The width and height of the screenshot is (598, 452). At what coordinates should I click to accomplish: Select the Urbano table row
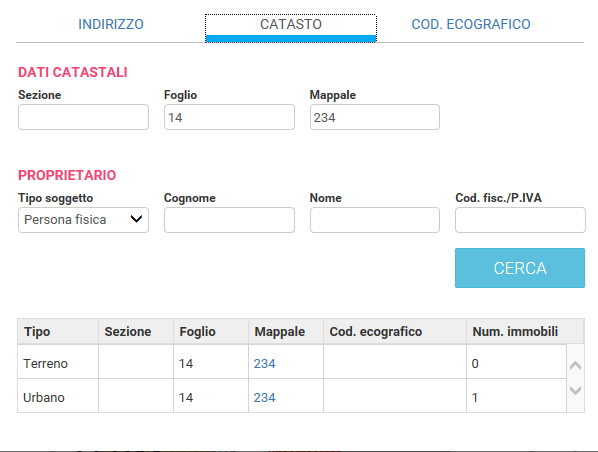[x=292, y=396]
